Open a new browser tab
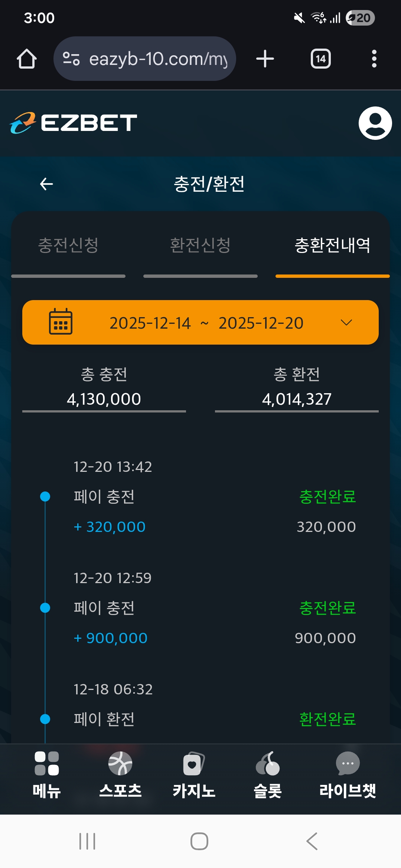401x868 pixels. [x=265, y=59]
